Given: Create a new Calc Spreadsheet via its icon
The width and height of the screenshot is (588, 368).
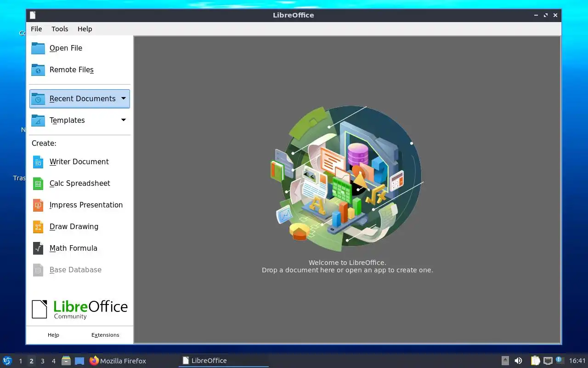Looking at the screenshot, I should click(38, 184).
